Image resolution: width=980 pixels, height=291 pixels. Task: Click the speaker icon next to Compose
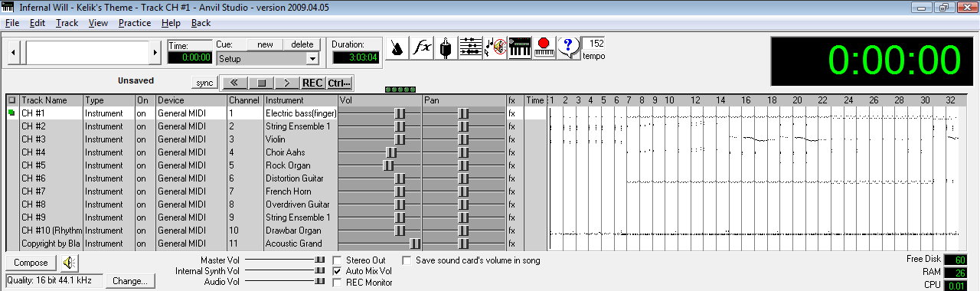pyautogui.click(x=70, y=263)
